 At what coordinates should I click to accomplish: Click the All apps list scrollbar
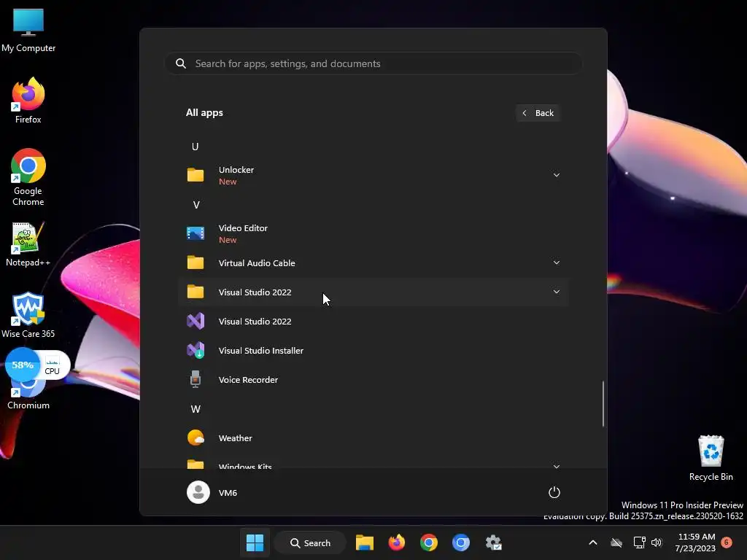603,404
